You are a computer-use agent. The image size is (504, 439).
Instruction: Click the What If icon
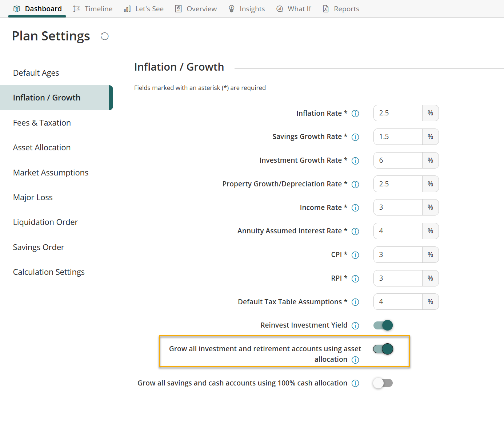point(280,9)
